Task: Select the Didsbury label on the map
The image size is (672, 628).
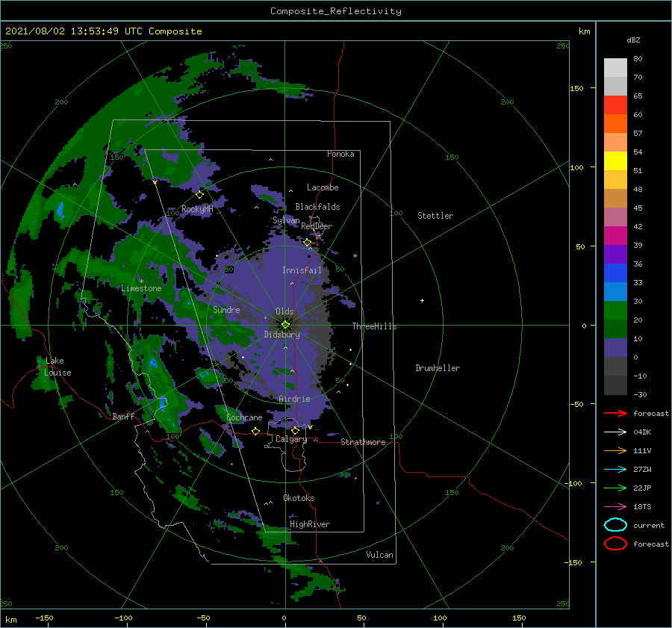Action: (x=282, y=335)
